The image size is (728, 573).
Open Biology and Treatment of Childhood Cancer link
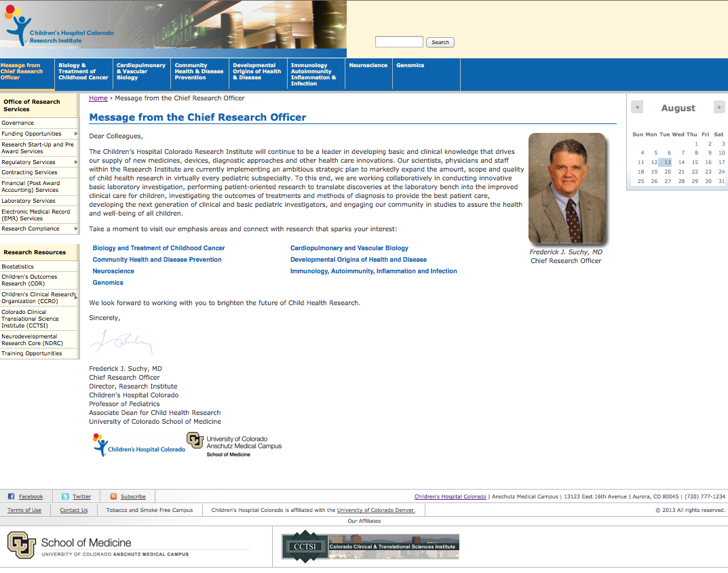coord(159,248)
